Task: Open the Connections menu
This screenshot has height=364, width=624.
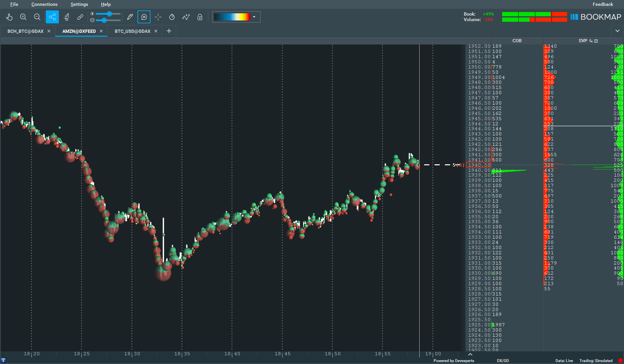Action: pyautogui.click(x=44, y=4)
